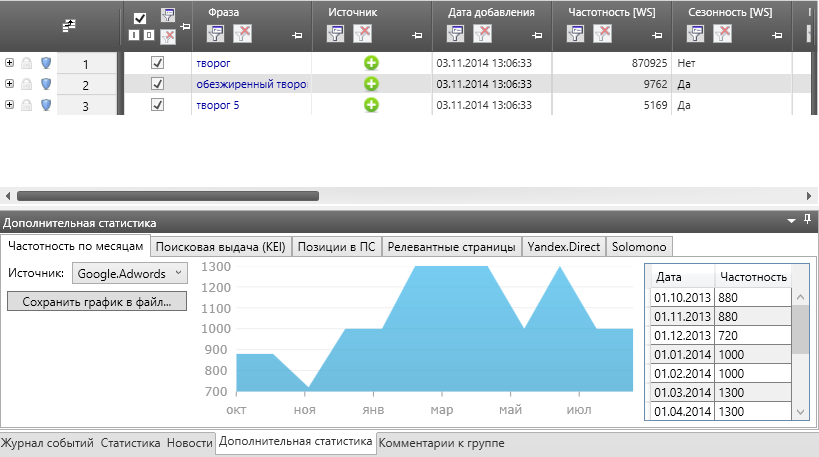Screen dimensions: 819x457
Task: Open filter for Частотность [WS] column
Action: [x=576, y=34]
